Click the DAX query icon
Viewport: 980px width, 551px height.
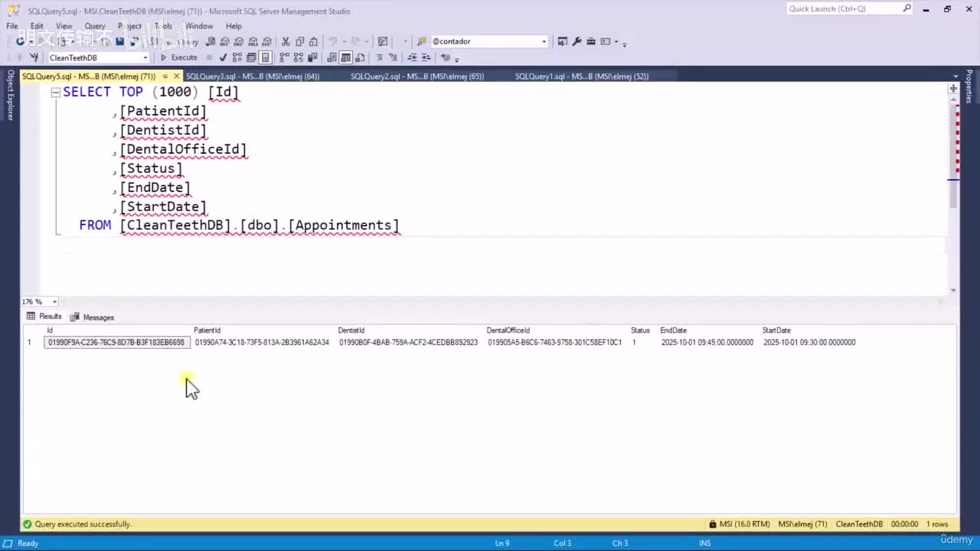[x=266, y=41]
